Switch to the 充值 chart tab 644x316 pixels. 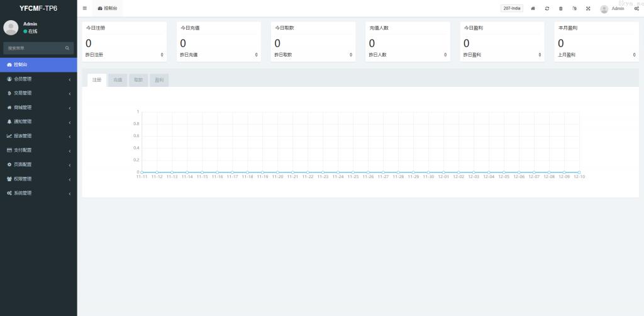coord(118,80)
